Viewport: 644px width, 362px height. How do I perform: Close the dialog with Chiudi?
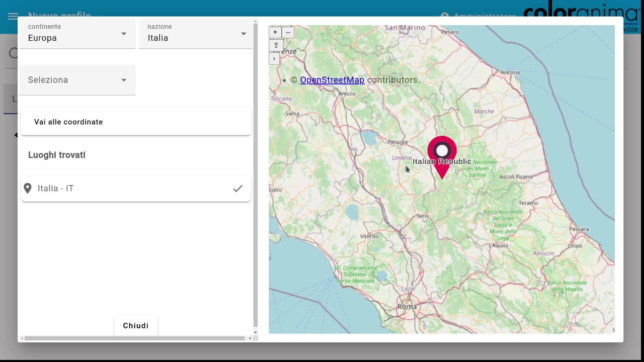pos(136,326)
